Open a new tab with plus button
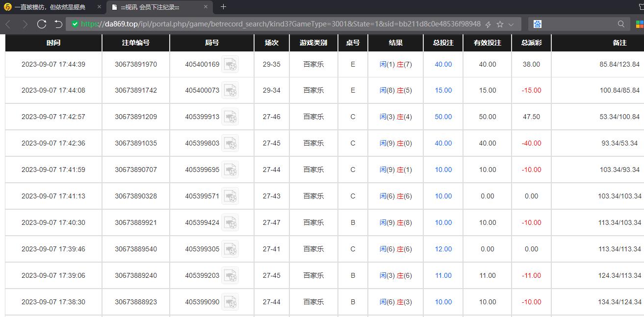Image resolution: width=644 pixels, height=317 pixels. tap(223, 7)
